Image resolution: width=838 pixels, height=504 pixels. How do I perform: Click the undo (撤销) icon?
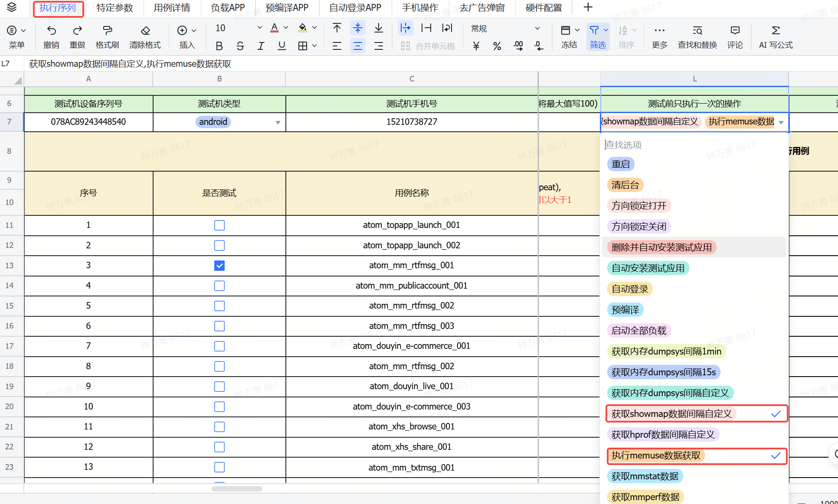click(51, 30)
